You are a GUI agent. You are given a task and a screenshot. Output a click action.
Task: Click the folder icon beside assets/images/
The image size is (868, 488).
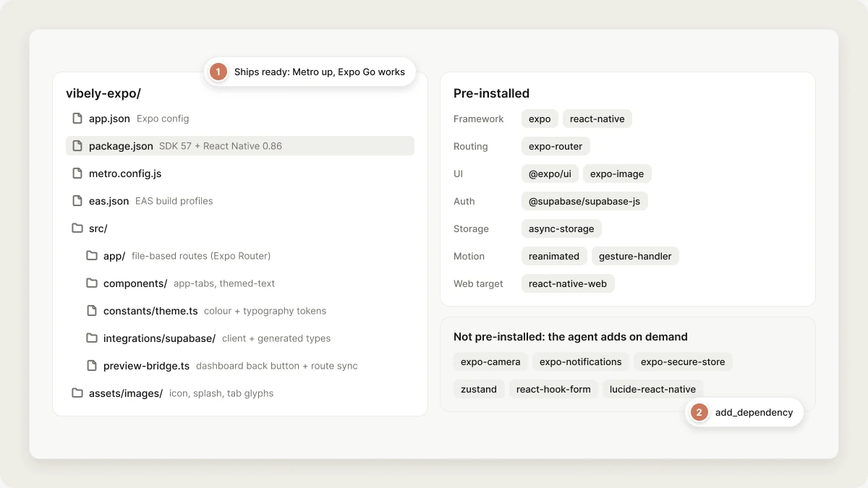click(77, 393)
